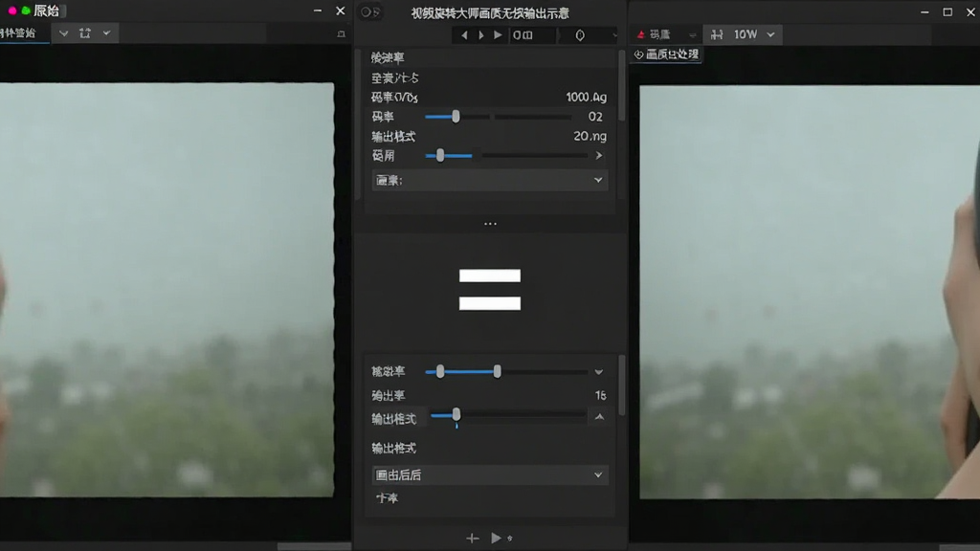The height and width of the screenshot is (551, 980).
Task: Adjust the 码率 slider handle in upper panel
Action: [456, 116]
